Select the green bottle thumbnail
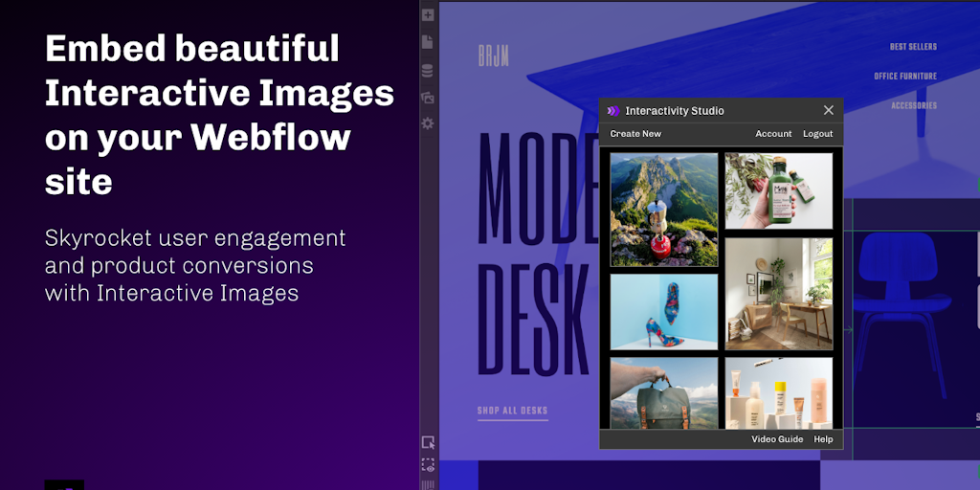 778,190
